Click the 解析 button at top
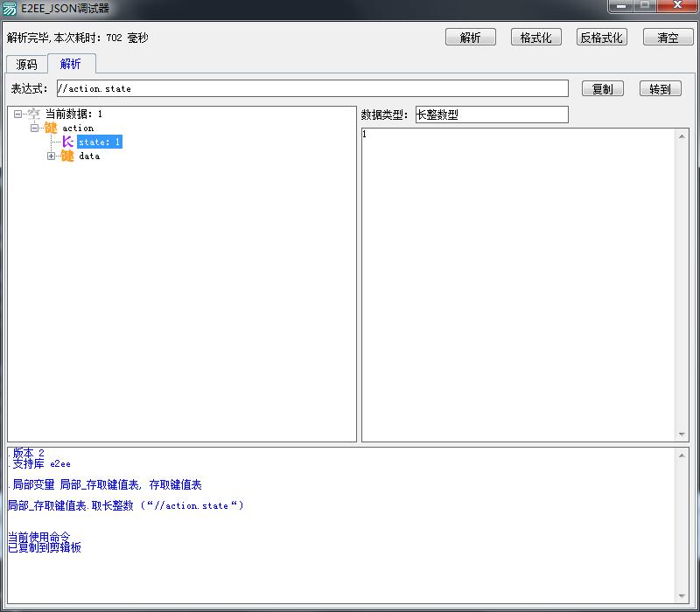700x612 pixels. [471, 37]
